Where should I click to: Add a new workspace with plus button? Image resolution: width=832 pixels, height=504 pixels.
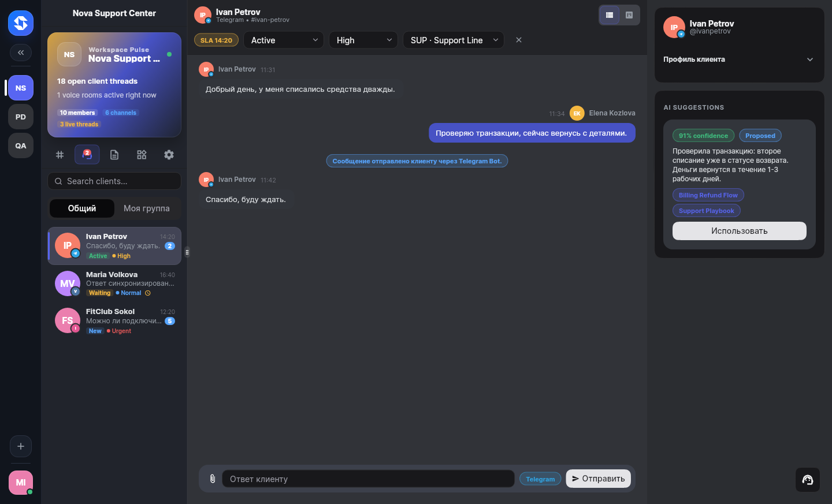pyautogui.click(x=21, y=446)
